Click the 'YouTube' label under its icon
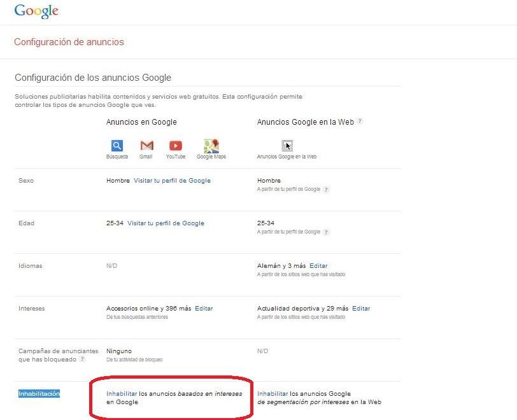This screenshot has width=517, height=420. [x=176, y=157]
